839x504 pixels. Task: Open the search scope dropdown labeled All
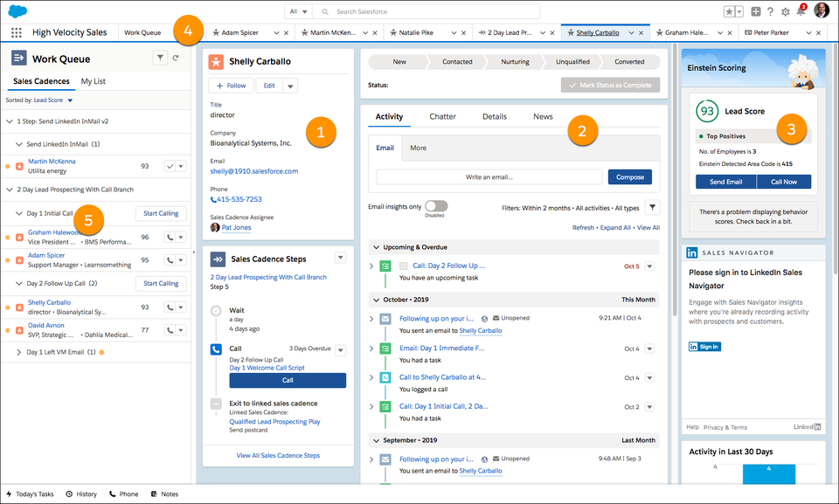tap(298, 11)
